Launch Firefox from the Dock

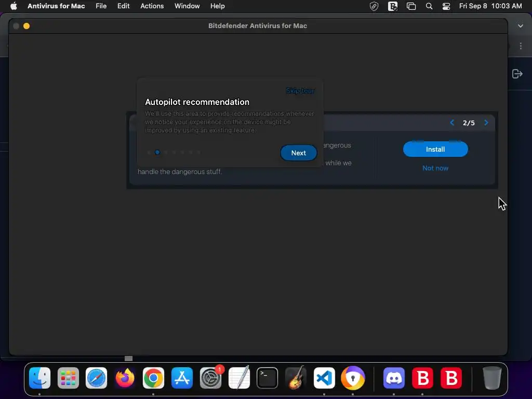[x=125, y=378]
